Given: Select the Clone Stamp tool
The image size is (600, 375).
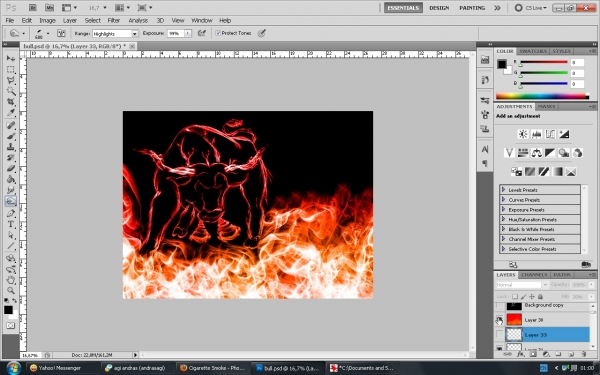Looking at the screenshot, I should (x=11, y=147).
